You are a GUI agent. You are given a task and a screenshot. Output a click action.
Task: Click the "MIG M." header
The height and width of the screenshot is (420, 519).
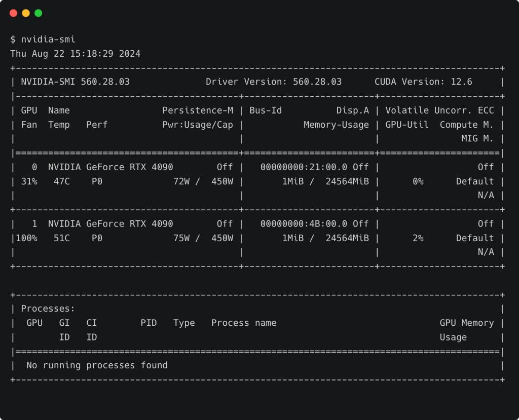[x=477, y=138]
